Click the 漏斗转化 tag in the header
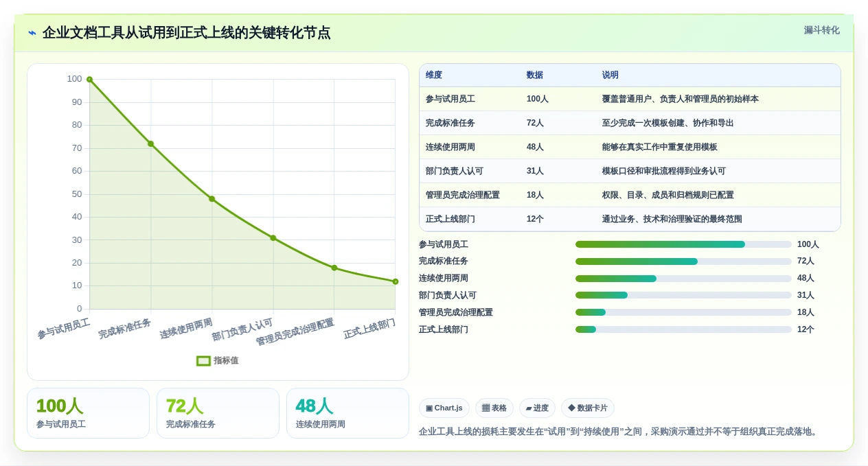The width and height of the screenshot is (868, 466). coord(821,30)
